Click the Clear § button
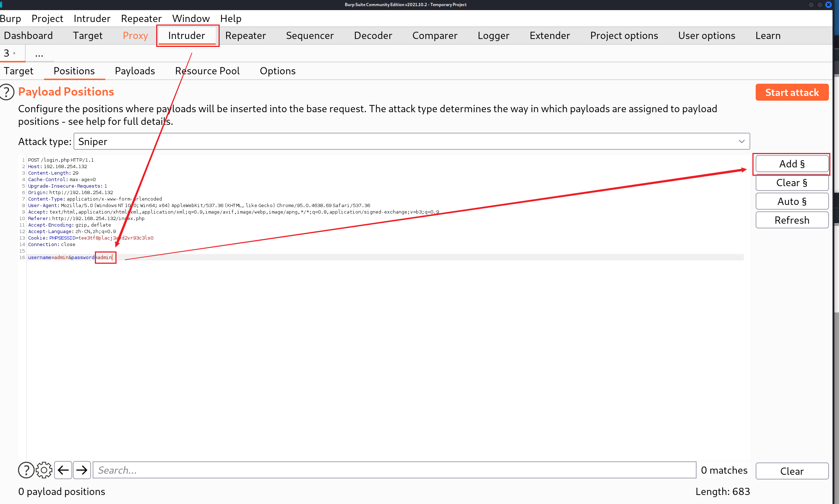Image resolution: width=839 pixels, height=504 pixels. [x=792, y=183]
